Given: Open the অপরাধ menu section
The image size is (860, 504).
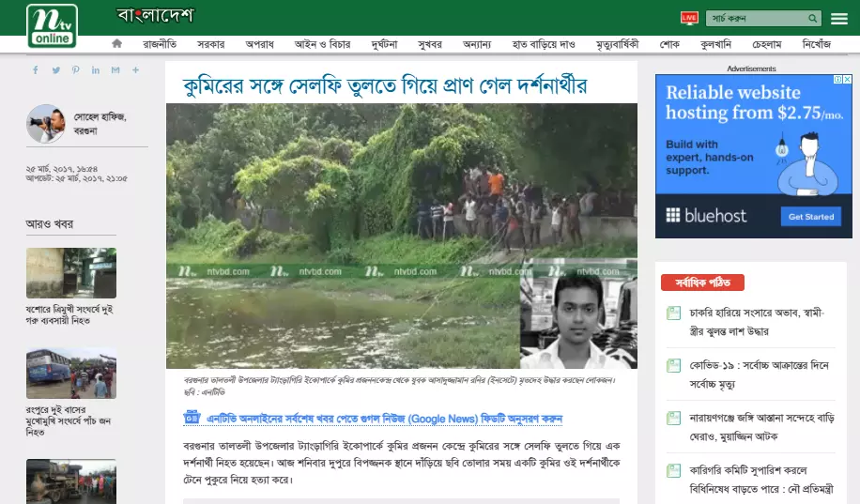Looking at the screenshot, I should tap(259, 44).
